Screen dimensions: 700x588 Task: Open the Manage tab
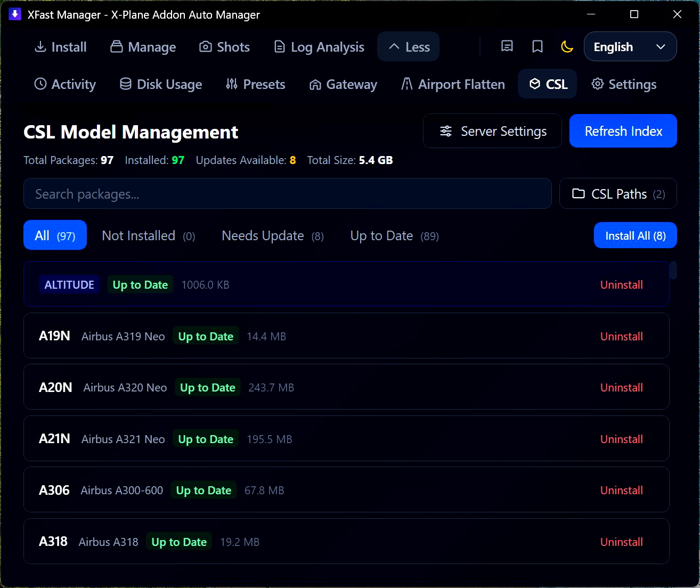pyautogui.click(x=143, y=47)
